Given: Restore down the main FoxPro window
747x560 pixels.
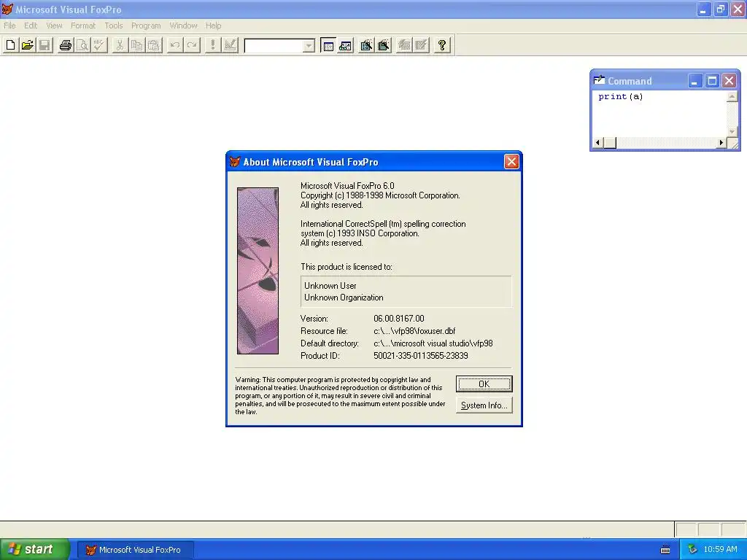Looking at the screenshot, I should pyautogui.click(x=720, y=9).
